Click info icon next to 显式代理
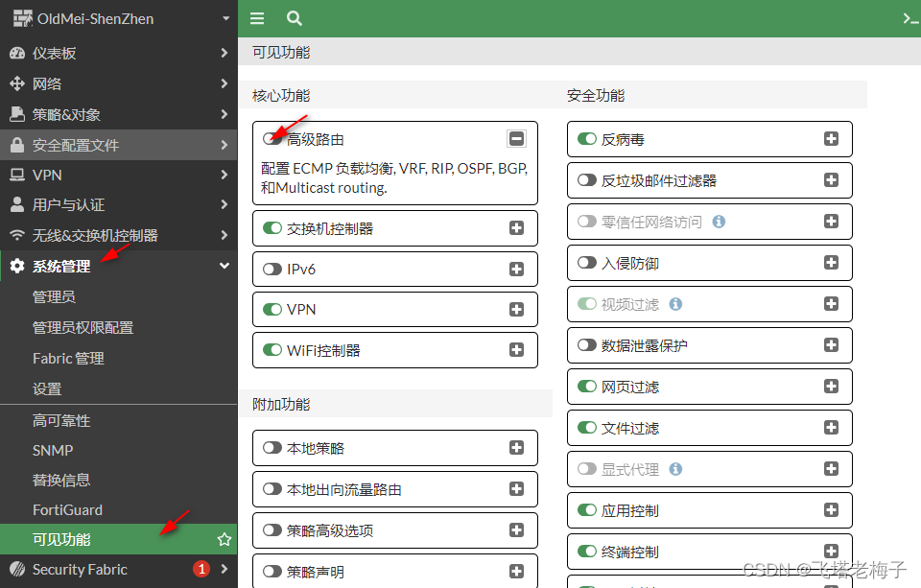 click(676, 469)
